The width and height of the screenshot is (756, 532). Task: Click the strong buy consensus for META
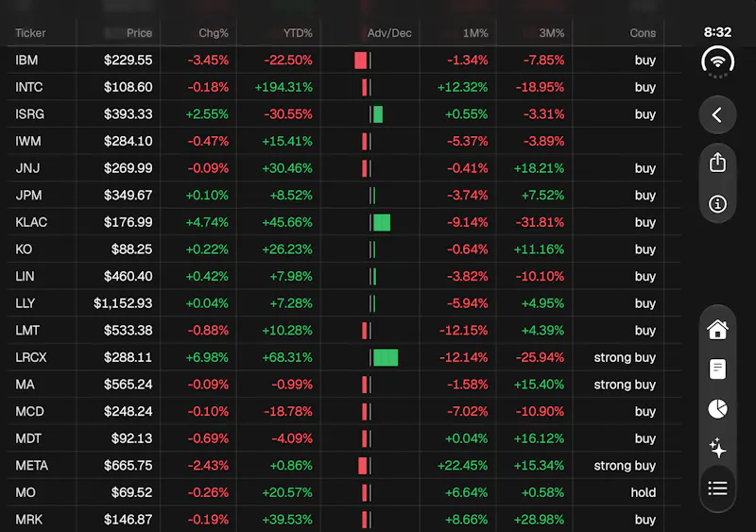tap(625, 465)
